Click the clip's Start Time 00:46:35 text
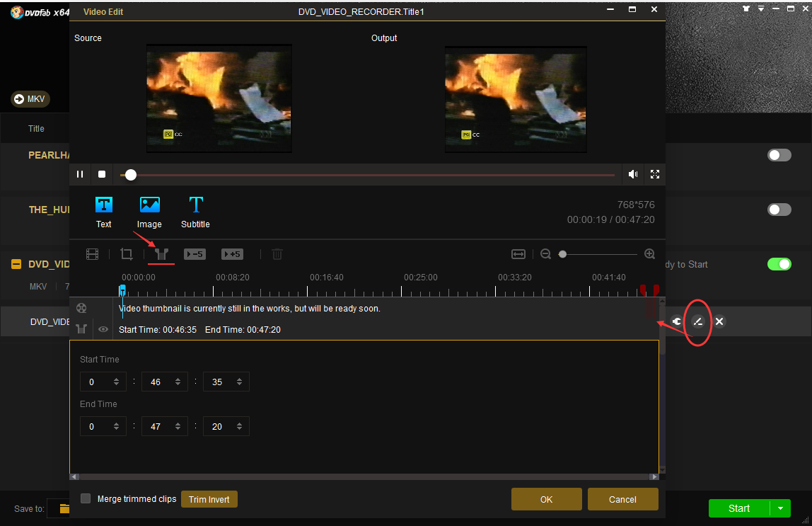 [158, 330]
